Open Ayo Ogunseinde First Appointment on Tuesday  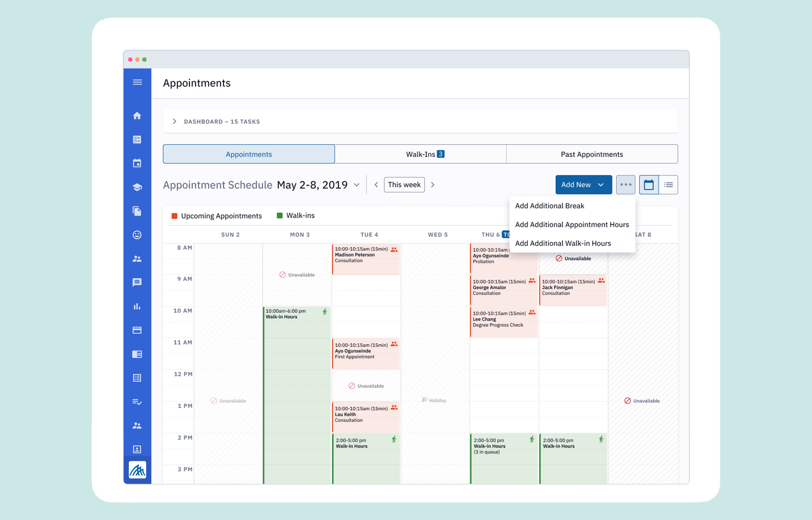(x=366, y=354)
